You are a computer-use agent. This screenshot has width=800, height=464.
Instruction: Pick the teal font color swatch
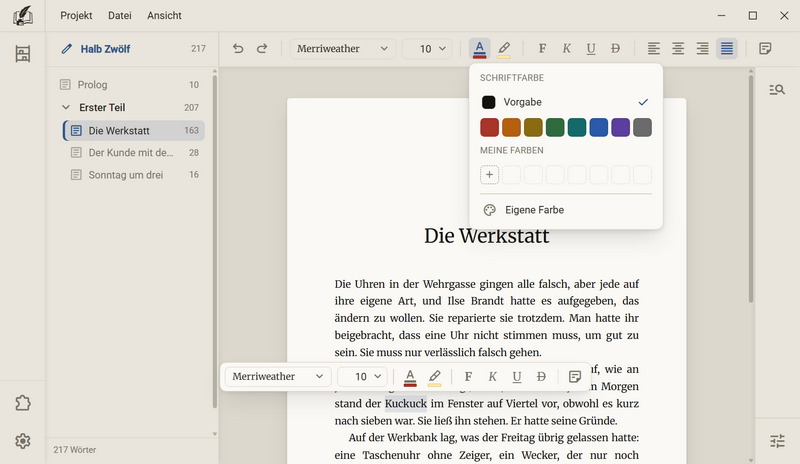tap(577, 127)
